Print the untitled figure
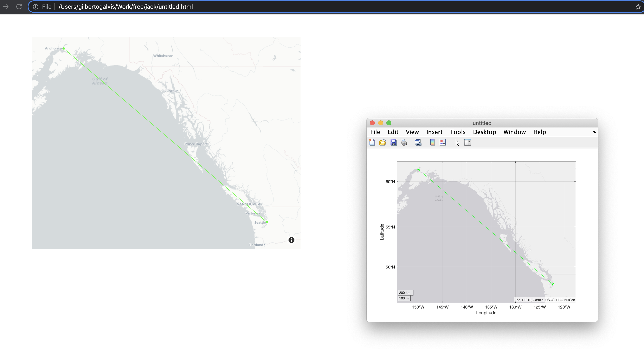 [x=404, y=142]
